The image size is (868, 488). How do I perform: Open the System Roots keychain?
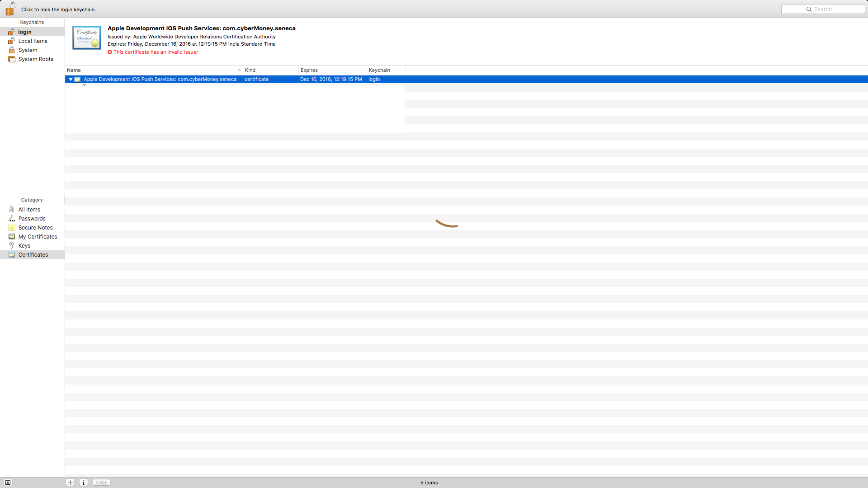pyautogui.click(x=36, y=59)
